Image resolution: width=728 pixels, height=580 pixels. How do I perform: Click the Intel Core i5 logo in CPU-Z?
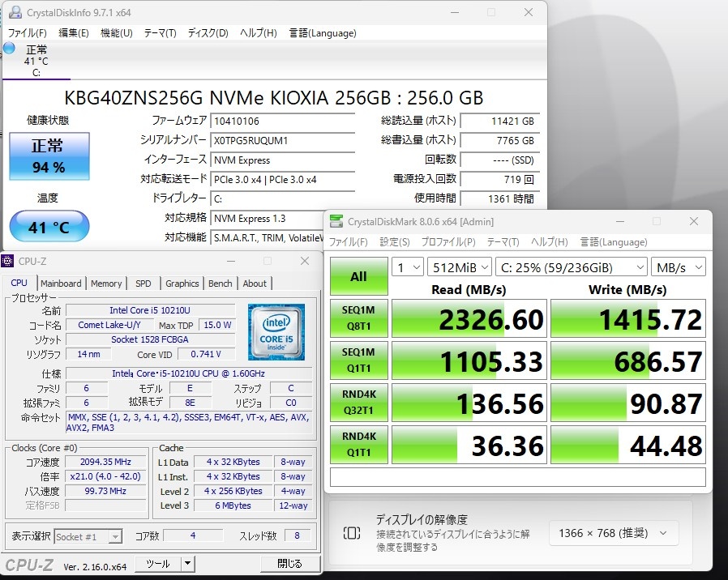(276, 332)
